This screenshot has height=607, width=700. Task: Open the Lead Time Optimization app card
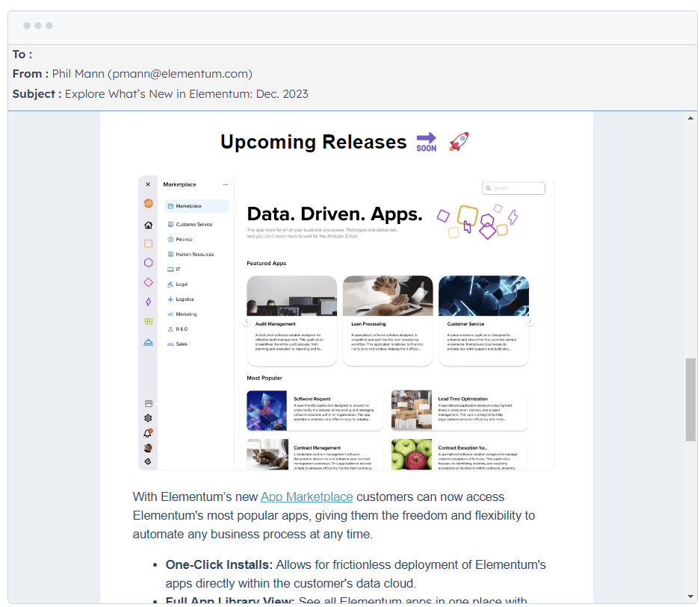(459, 411)
